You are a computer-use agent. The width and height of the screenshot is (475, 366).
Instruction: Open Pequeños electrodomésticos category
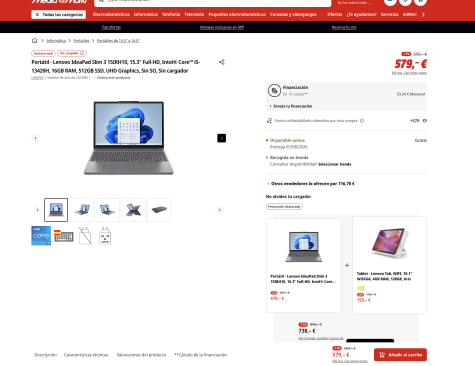(237, 14)
